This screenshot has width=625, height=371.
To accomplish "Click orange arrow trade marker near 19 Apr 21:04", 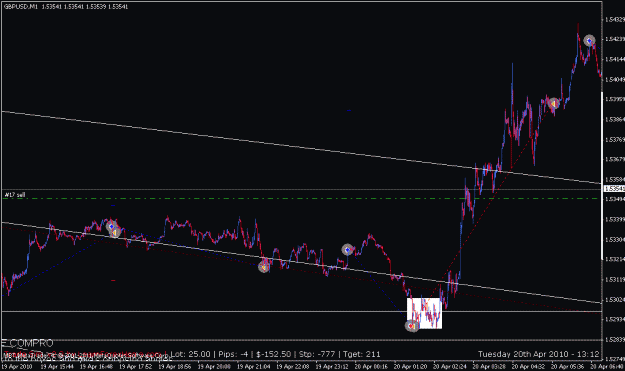I will 263,267.
